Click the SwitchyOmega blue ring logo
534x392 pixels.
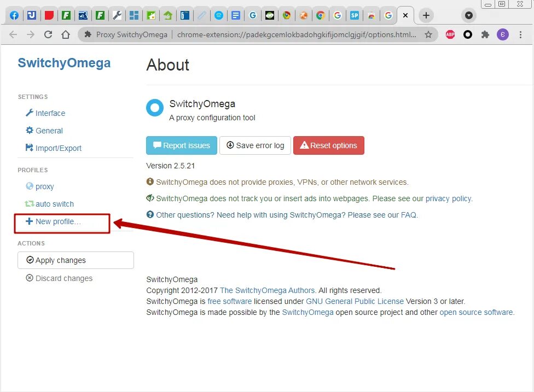[x=155, y=108]
